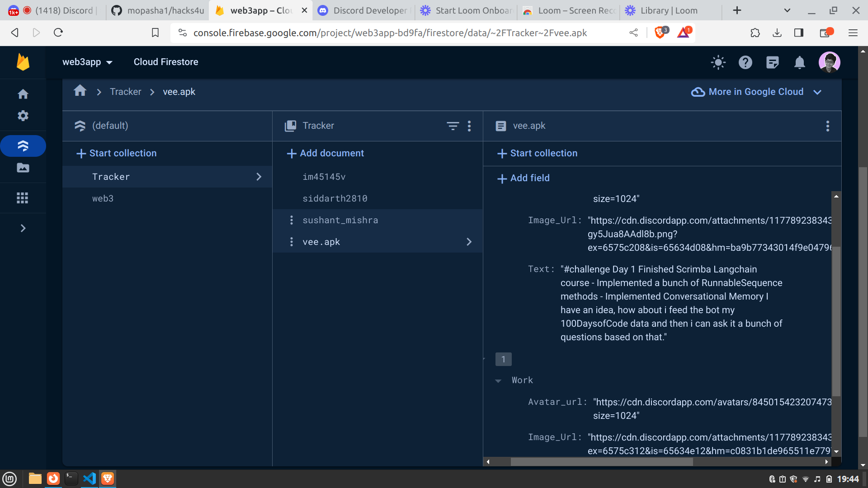Collapse the Work field triangle

coord(498,381)
